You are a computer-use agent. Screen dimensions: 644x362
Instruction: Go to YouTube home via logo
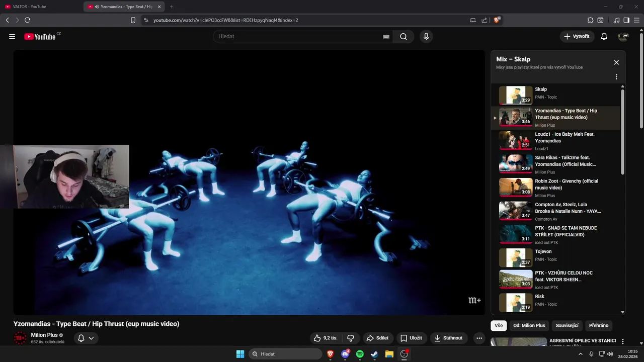coord(40,37)
